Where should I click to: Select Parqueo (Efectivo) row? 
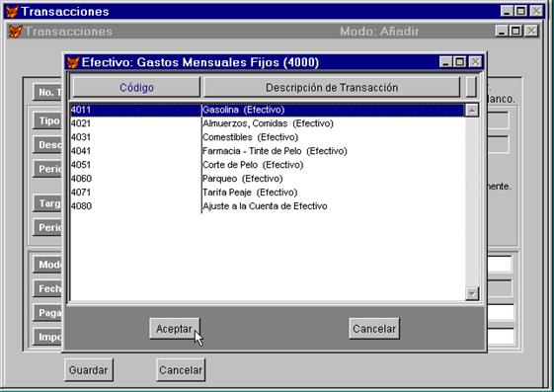tap(268, 179)
